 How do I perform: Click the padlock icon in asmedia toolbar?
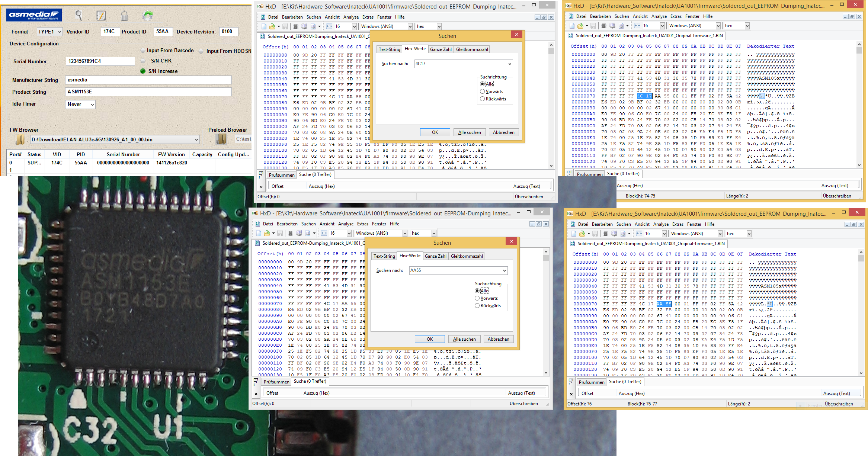coord(124,16)
